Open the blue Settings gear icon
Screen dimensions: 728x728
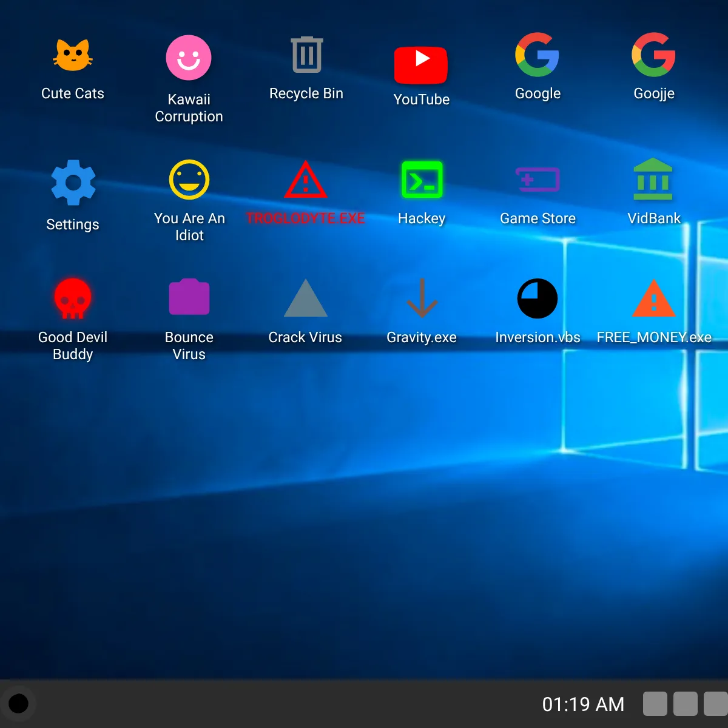(73, 183)
